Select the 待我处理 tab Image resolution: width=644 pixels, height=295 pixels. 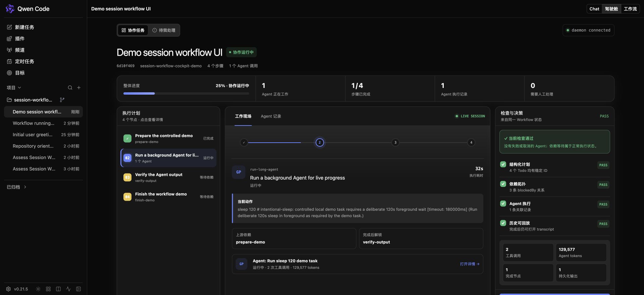click(164, 30)
